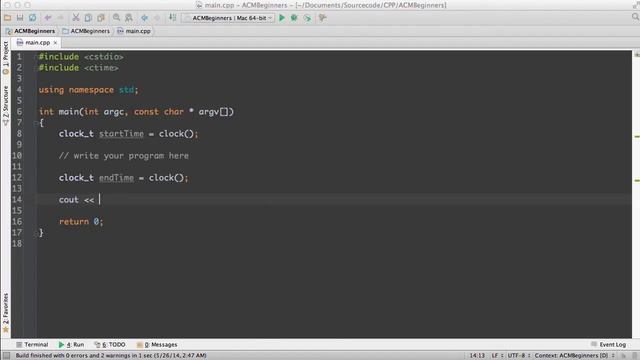The width and height of the screenshot is (640, 360).
Task: Click the upper warning stripe marker in right gutter
Action: click(x=637, y=136)
